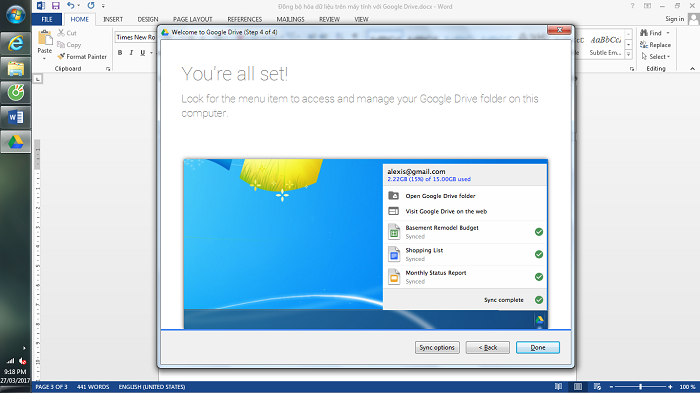Click the Back button in Google Drive wizard
700x393 pixels.
488,347
